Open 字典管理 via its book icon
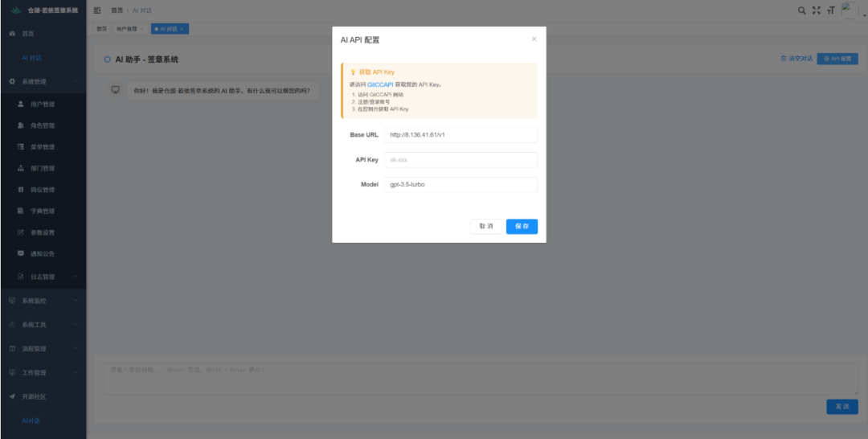Viewport: 868px width, 439px height. click(21, 211)
